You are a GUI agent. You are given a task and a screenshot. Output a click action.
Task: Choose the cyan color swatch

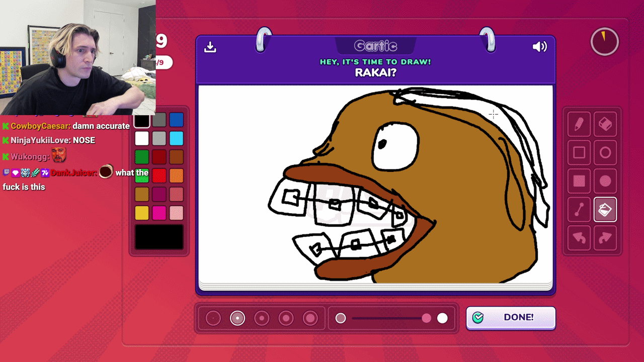pyautogui.click(x=176, y=138)
